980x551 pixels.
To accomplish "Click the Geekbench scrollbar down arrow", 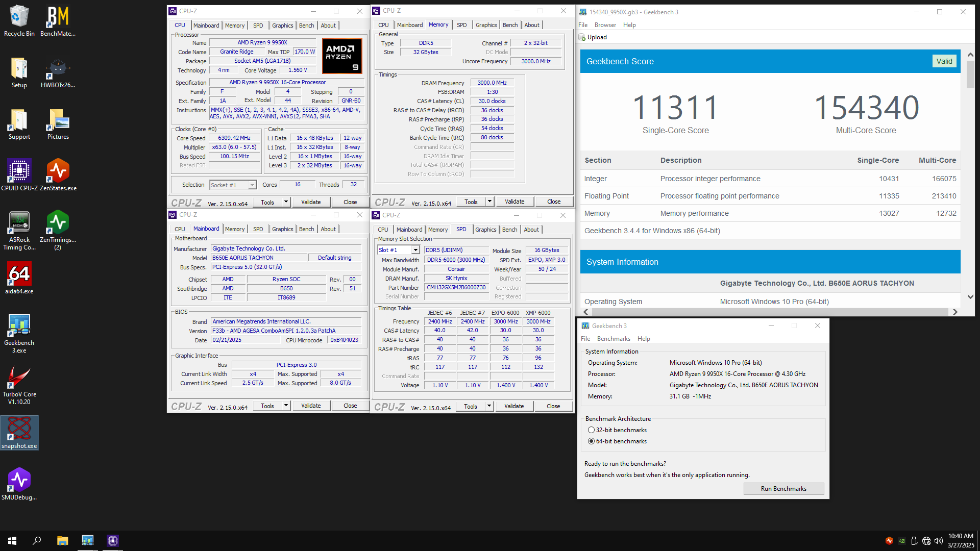I will pos(970,296).
